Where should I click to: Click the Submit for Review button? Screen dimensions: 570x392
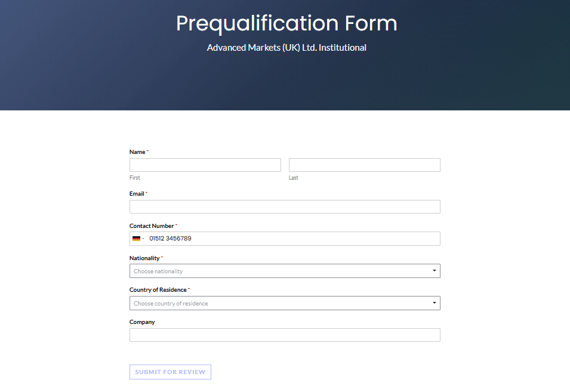point(170,372)
